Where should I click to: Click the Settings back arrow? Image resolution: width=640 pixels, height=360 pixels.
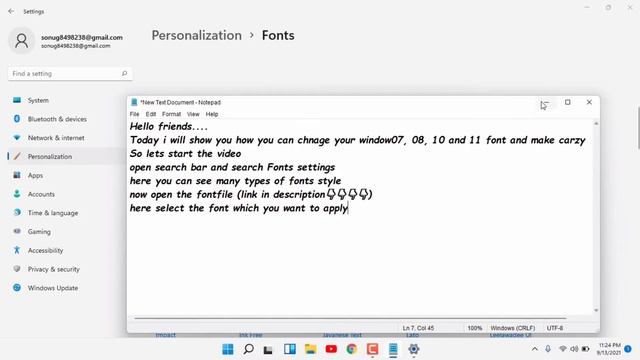pyautogui.click(x=11, y=11)
